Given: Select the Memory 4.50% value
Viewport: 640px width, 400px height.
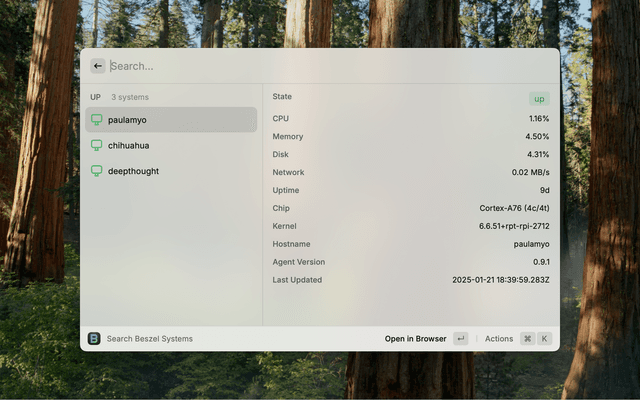Looking at the screenshot, I should tap(537, 137).
